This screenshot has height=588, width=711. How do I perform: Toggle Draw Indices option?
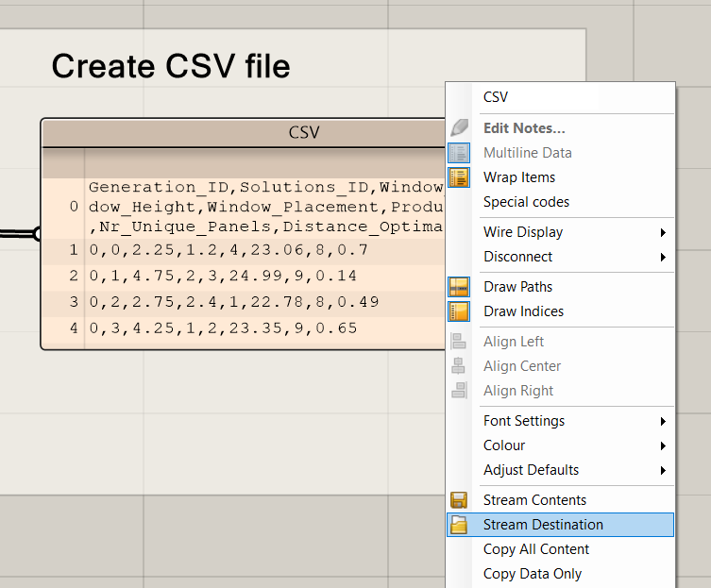(x=561, y=311)
